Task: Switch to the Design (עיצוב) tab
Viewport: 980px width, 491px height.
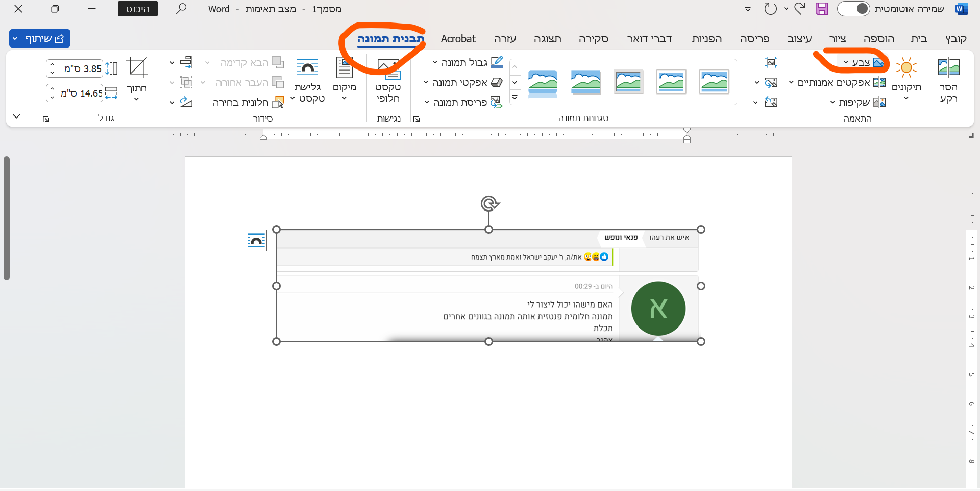Action: point(799,39)
